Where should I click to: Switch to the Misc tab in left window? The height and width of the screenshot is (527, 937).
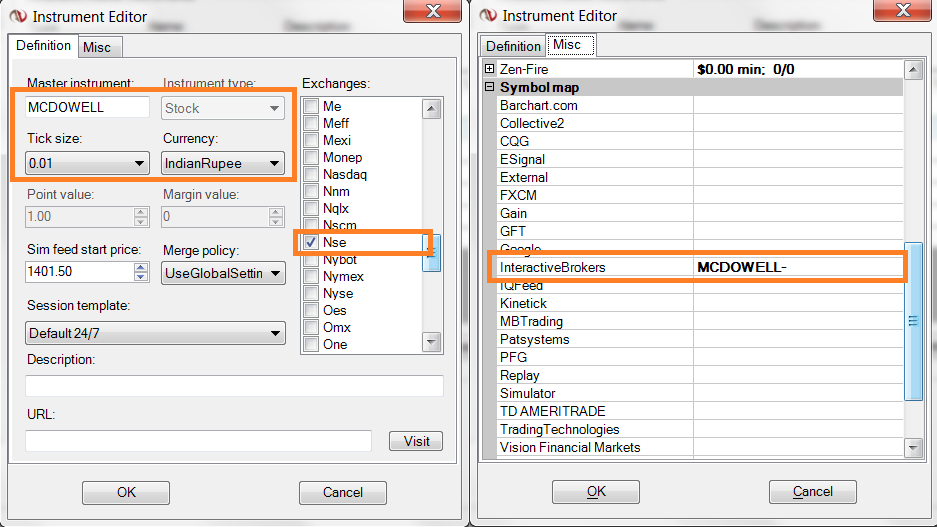[97, 47]
